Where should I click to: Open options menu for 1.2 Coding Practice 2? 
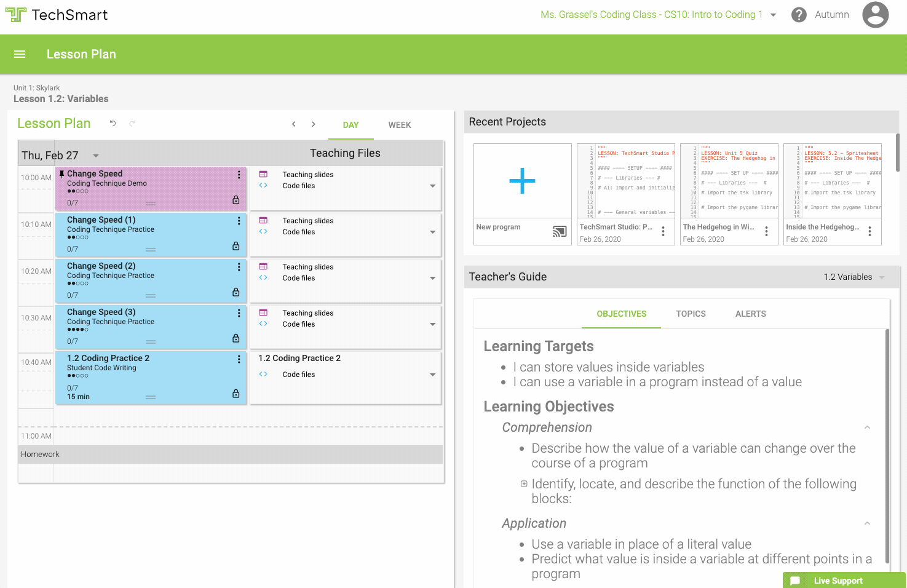click(239, 359)
